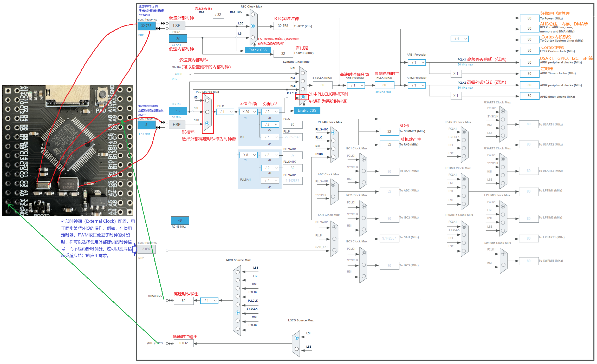Screen dimensions: 597x364
Task: Select SYSCLK in I2C1 Clock Mux
Action: tap(364, 171)
